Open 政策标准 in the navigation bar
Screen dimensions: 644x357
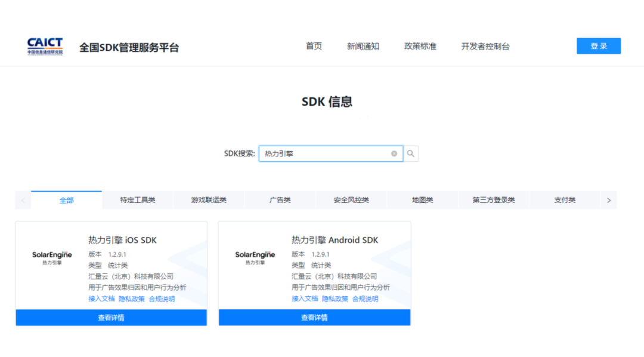[419, 45]
